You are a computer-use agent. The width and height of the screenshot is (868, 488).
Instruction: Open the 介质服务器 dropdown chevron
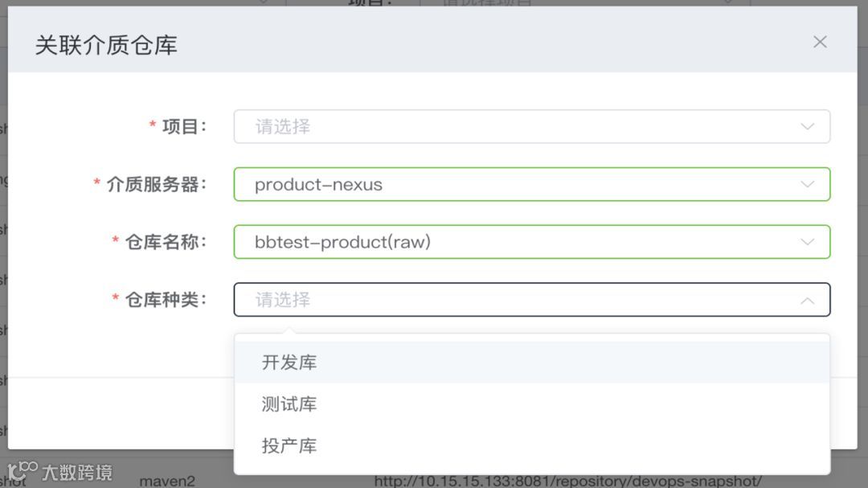[807, 184]
